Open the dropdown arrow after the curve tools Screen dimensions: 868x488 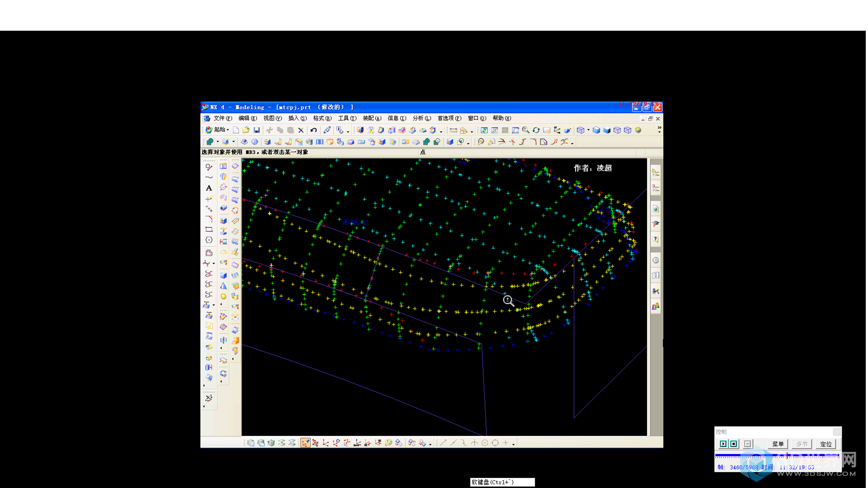(x=572, y=143)
